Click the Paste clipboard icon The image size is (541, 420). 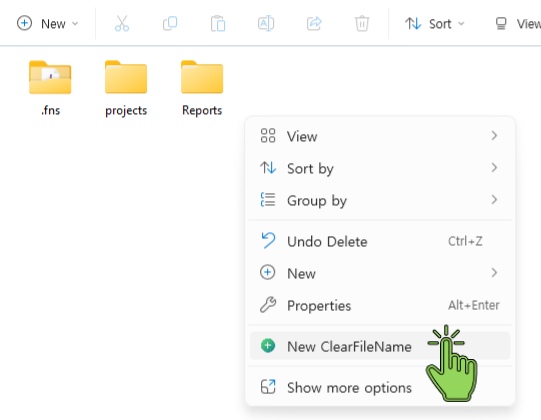(218, 23)
